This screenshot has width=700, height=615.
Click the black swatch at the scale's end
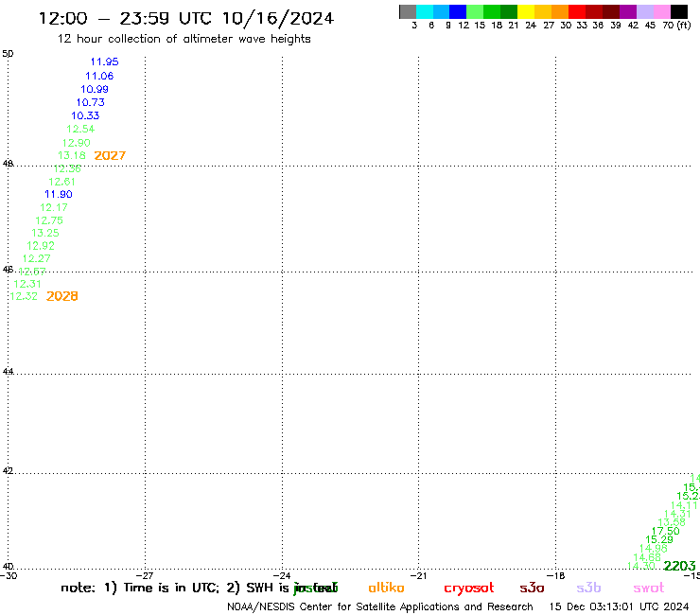click(679, 11)
